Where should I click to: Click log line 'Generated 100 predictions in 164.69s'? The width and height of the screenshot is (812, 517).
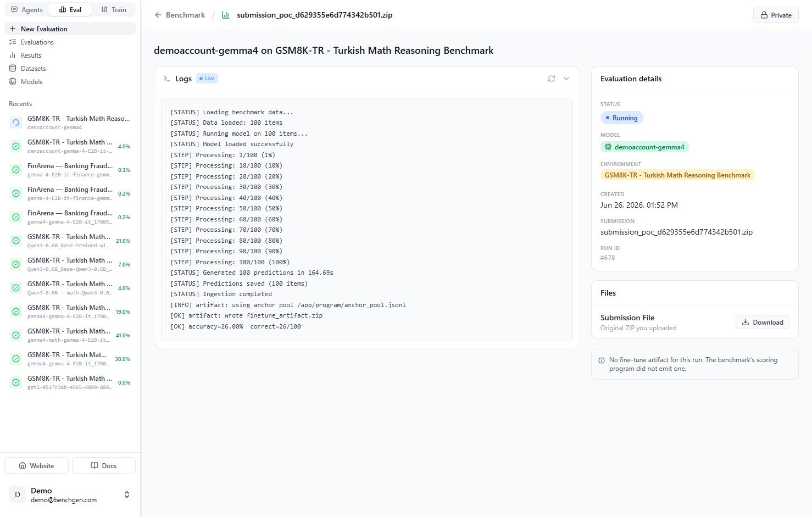(252, 273)
